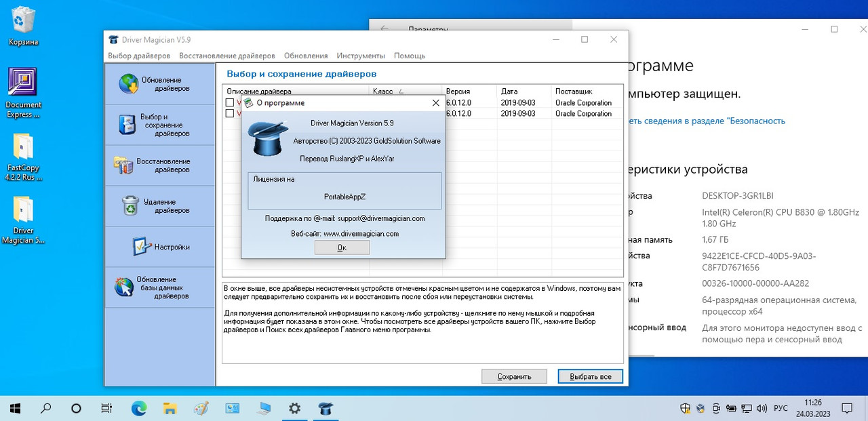Click the Ок button in the About dialog
Image resolution: width=868 pixels, height=421 pixels.
point(342,247)
